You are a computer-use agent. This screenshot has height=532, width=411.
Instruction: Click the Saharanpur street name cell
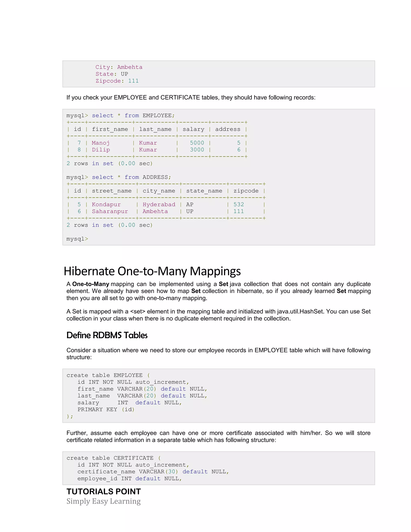click(110, 211)
